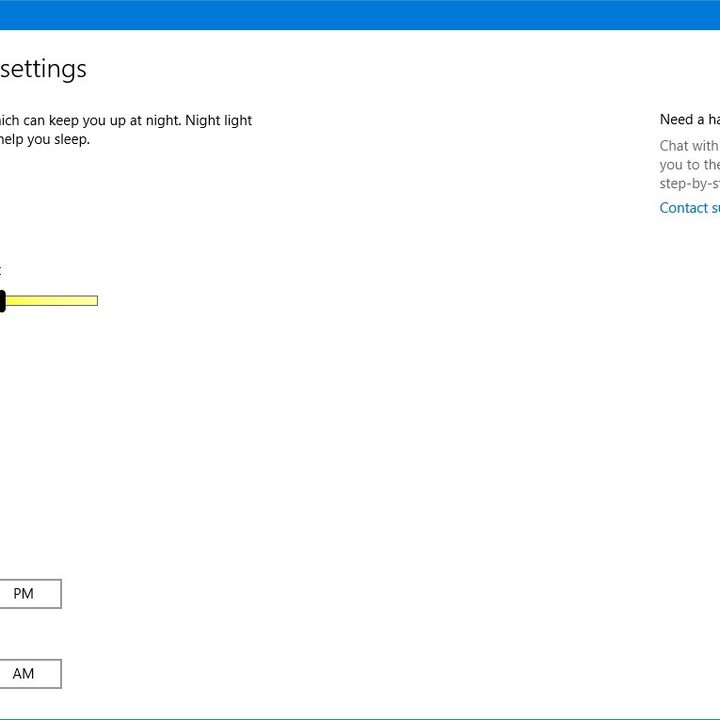The height and width of the screenshot is (720, 720).
Task: Open the PM period selector
Action: coord(25,594)
